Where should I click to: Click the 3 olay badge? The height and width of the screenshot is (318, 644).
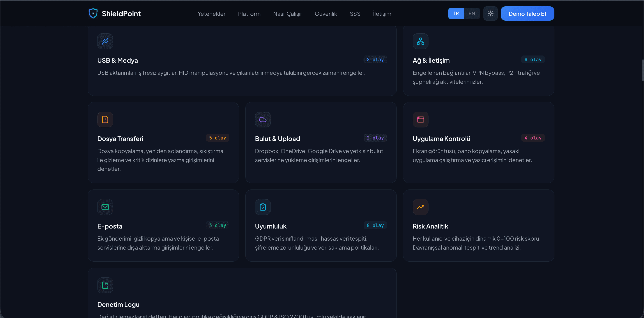point(218,225)
